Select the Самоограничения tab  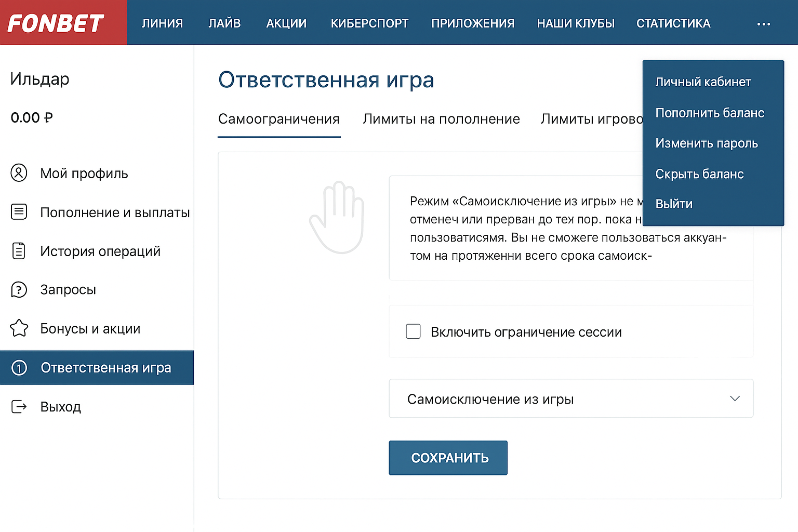[x=278, y=119]
